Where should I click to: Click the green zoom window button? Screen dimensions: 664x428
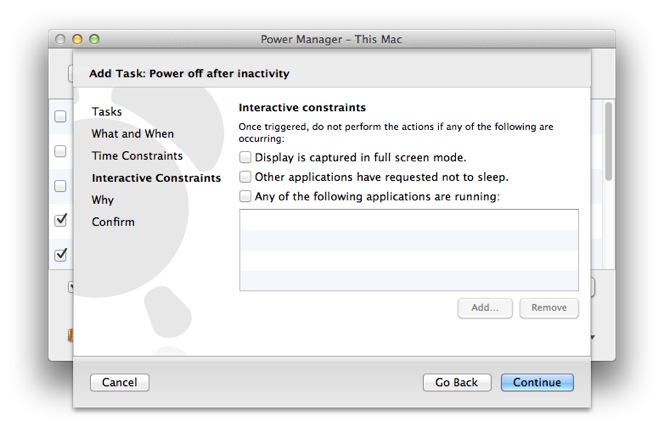tap(94, 39)
